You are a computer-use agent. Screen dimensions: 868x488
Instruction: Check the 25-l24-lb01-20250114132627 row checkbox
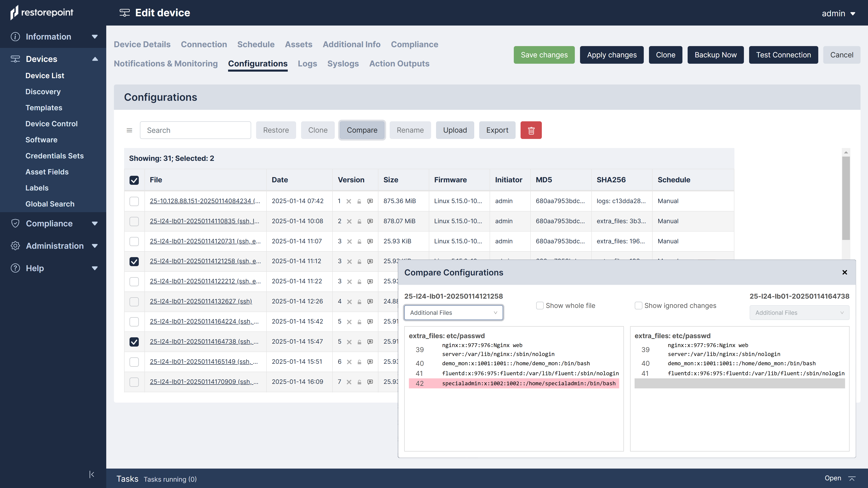134,301
